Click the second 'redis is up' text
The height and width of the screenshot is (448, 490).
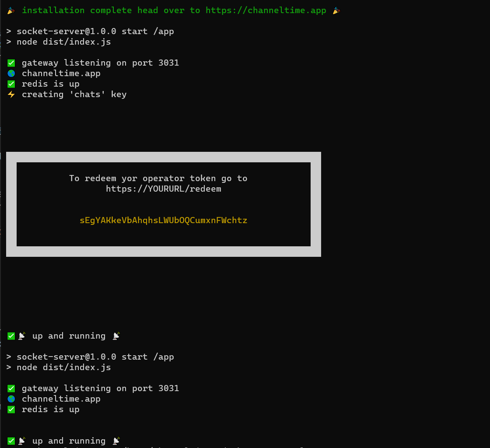tap(51, 409)
